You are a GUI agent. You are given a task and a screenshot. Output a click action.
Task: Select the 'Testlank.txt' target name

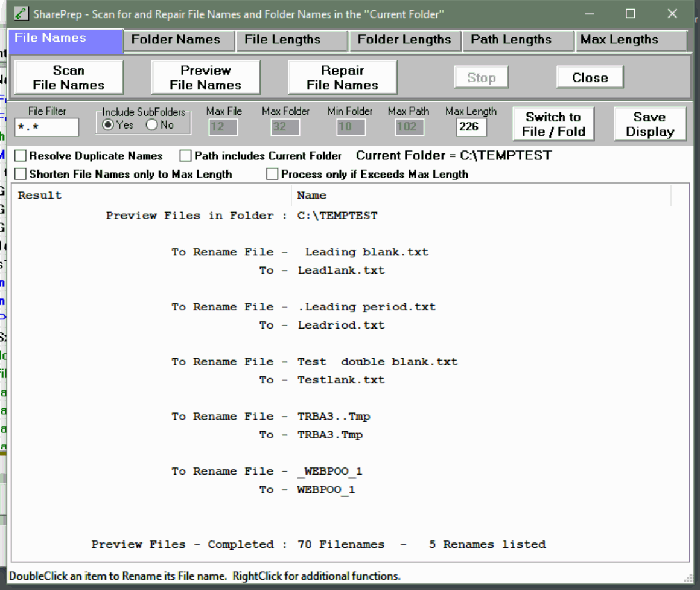tap(341, 380)
